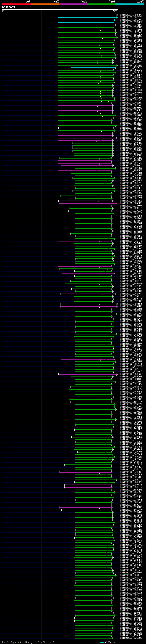Open hit UniRef100_P93499
Viewport: 146px width, 644px height.
(131, 15)
